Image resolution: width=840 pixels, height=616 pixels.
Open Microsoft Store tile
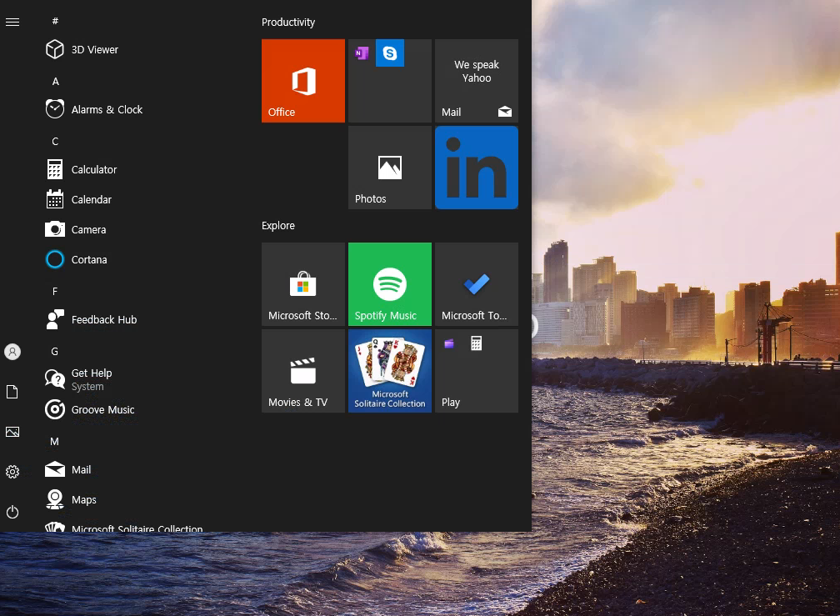pyautogui.click(x=303, y=284)
